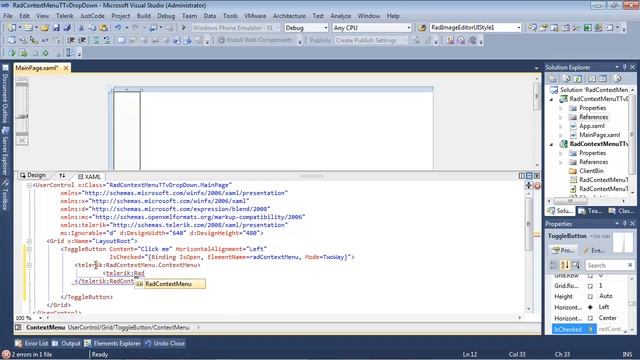Open the Analyze menu

tap(340, 16)
